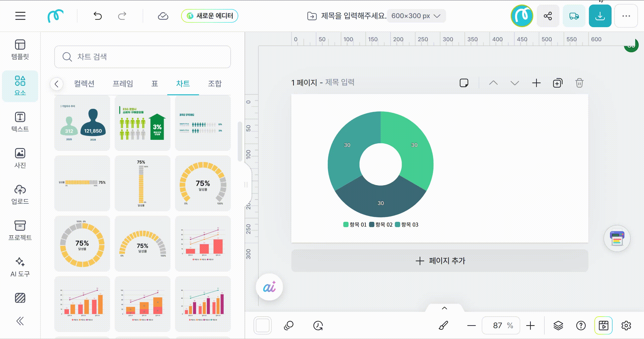Open the AI 도구 sidebar panel

[x=20, y=267]
